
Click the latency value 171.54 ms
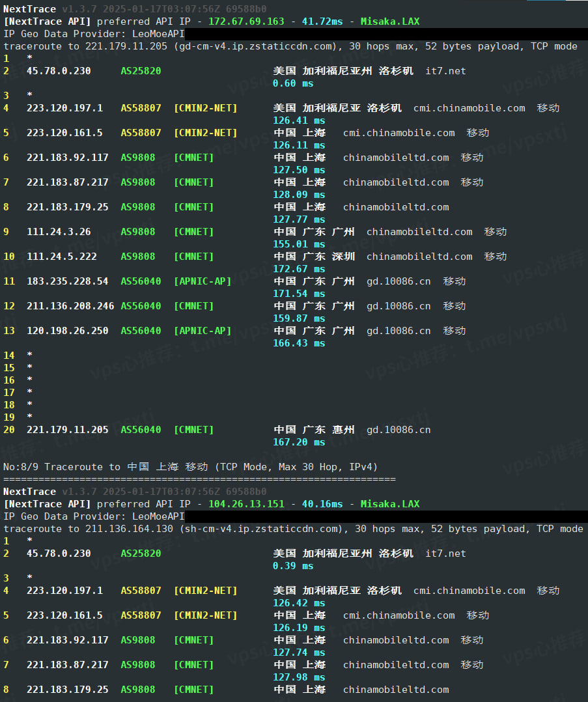click(x=299, y=294)
